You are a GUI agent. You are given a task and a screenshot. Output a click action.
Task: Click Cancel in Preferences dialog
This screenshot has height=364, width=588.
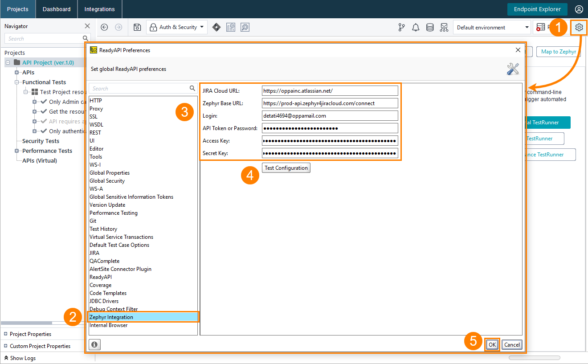click(512, 344)
